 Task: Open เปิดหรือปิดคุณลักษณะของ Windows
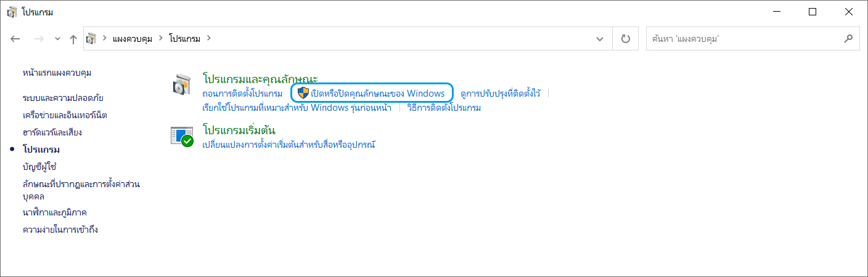tap(379, 94)
